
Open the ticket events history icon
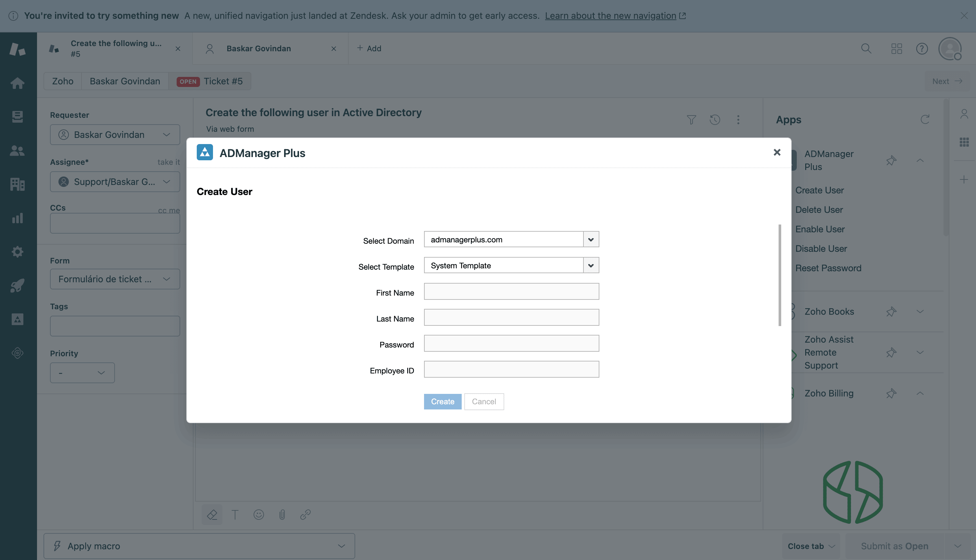(715, 120)
